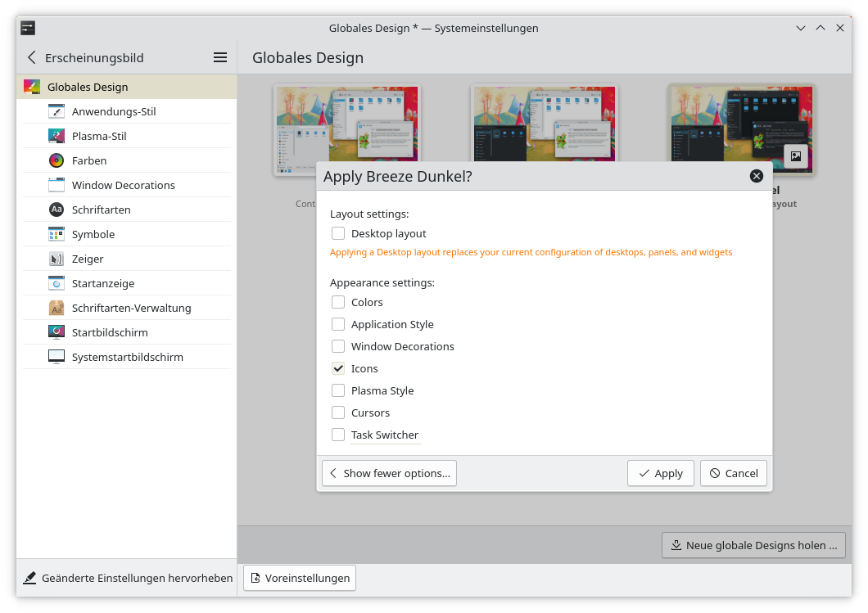Click the Schriftarten-Verwaltung icon

tap(57, 308)
